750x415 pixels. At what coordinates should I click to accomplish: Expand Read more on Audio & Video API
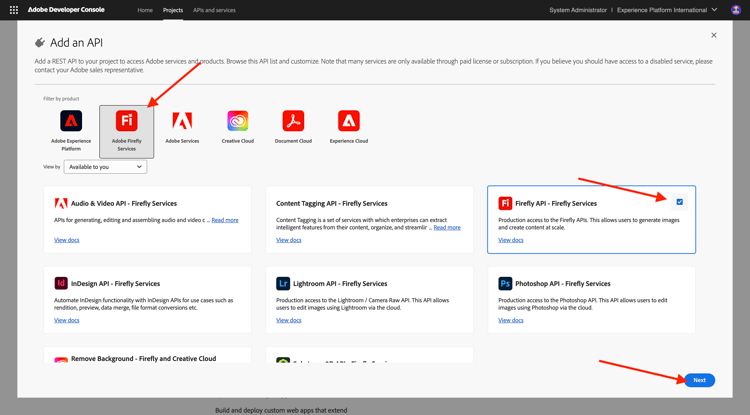(x=225, y=220)
